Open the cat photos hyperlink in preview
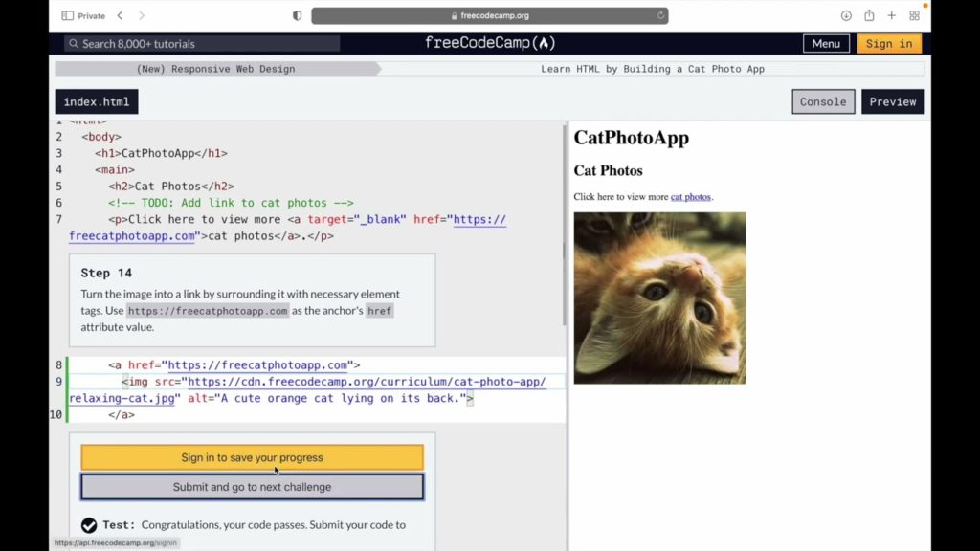This screenshot has width=980, height=551. click(691, 196)
